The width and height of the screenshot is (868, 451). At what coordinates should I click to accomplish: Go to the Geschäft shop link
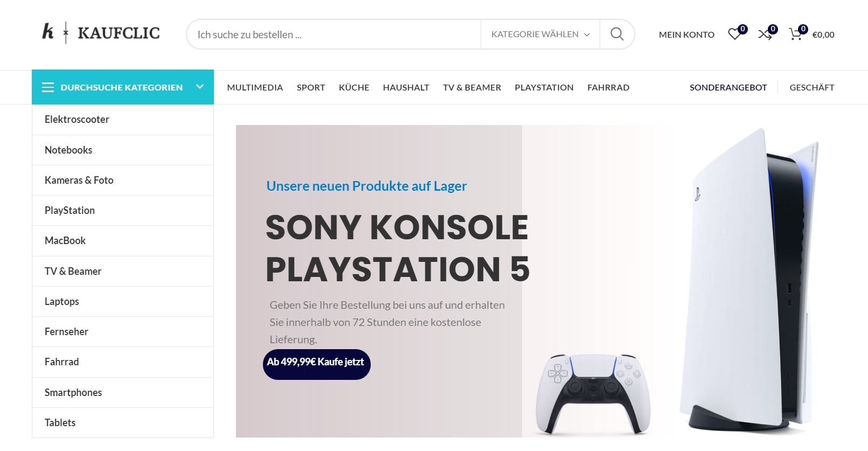pos(811,87)
